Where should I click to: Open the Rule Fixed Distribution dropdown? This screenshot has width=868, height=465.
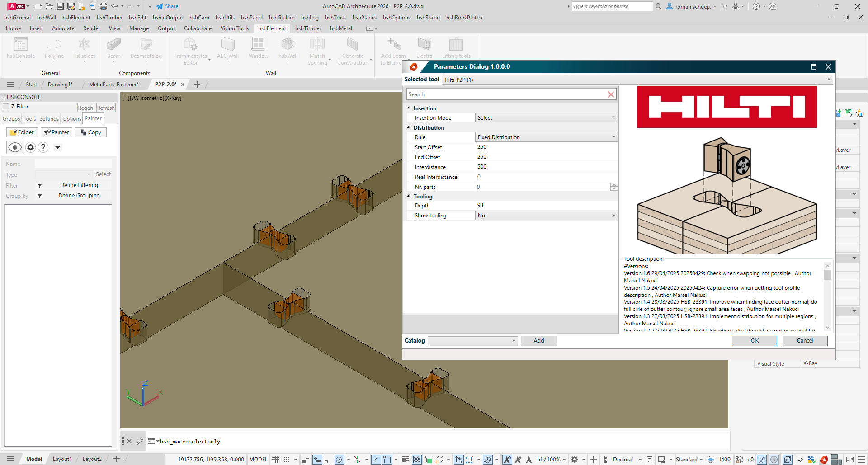613,136
